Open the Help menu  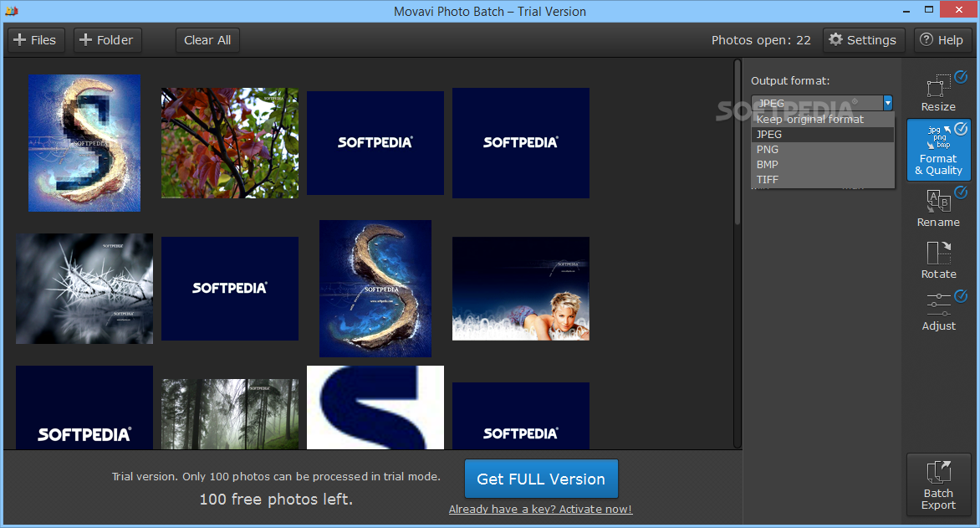942,40
